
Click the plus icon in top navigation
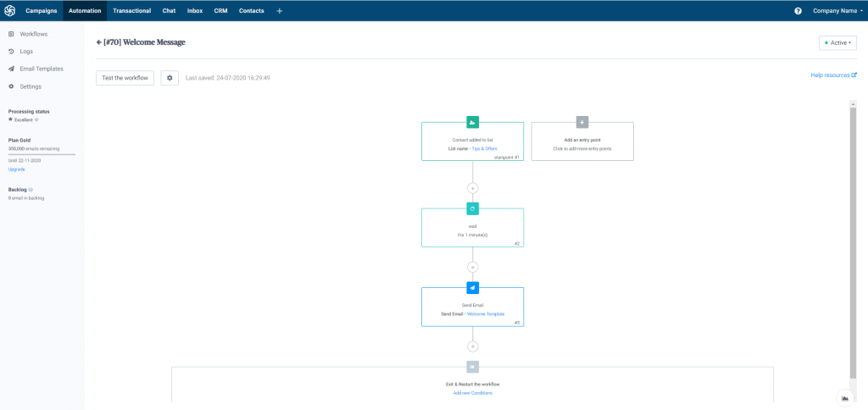tap(280, 11)
